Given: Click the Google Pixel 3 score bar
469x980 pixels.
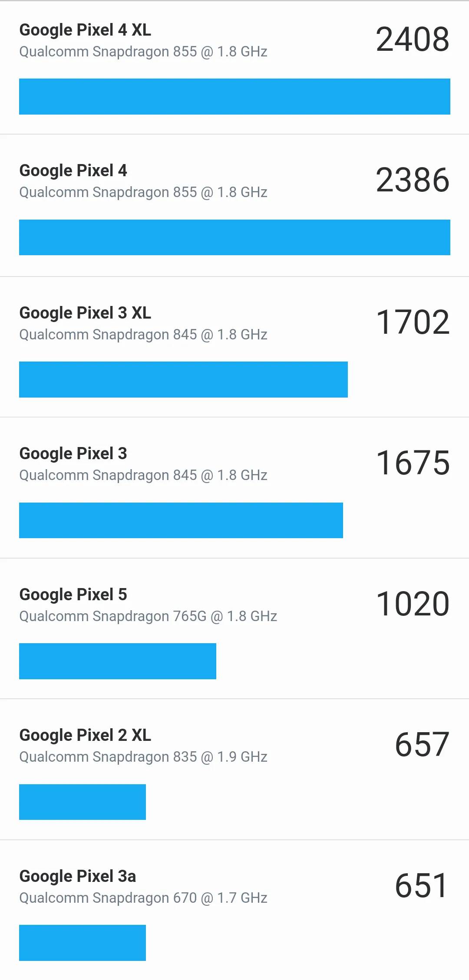Looking at the screenshot, I should 181,520.
